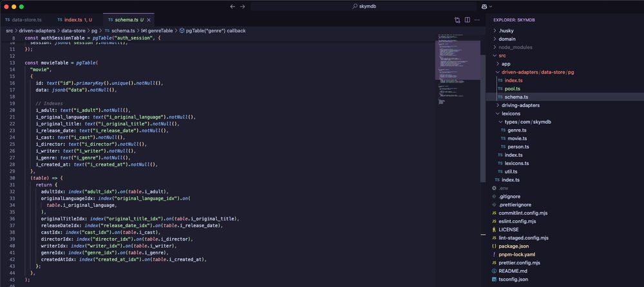644x287 pixels.
Task: Click the // Indexes comment
Action: (x=49, y=103)
